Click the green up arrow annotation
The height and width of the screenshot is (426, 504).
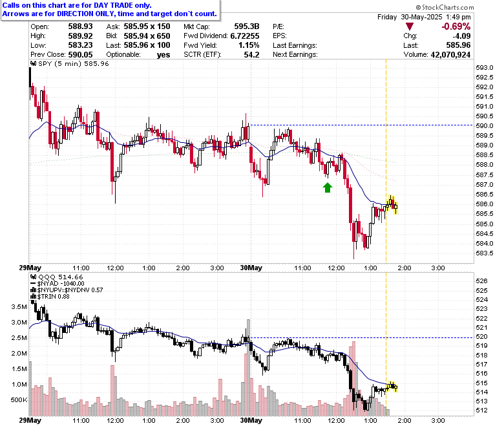pyautogui.click(x=327, y=187)
